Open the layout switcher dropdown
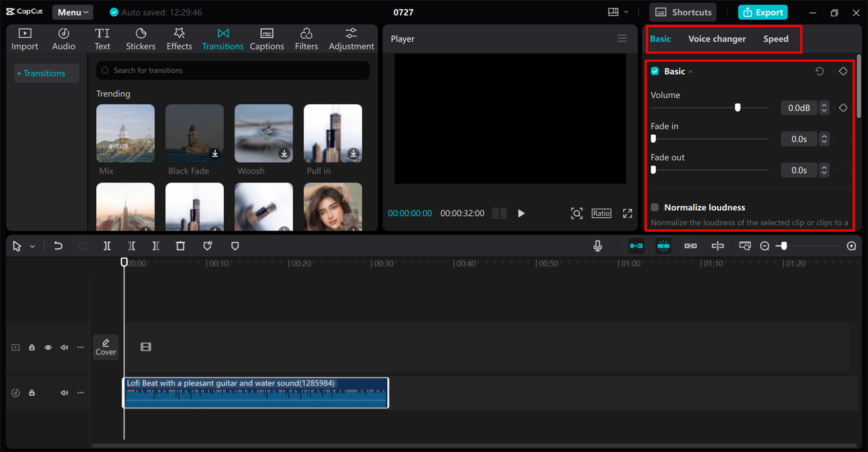Viewport: 868px width, 452px height. [x=618, y=12]
